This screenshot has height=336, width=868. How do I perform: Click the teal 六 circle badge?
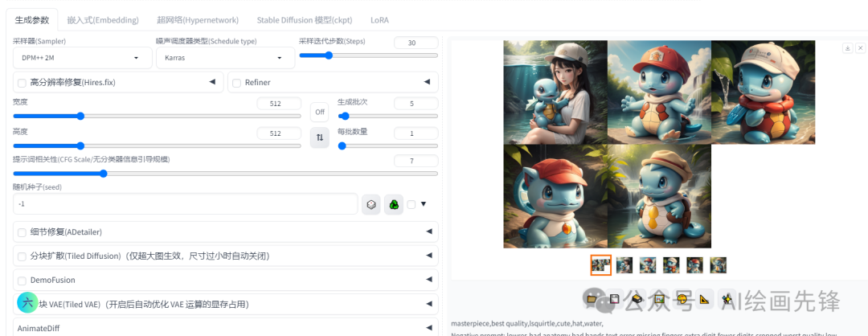click(x=27, y=302)
